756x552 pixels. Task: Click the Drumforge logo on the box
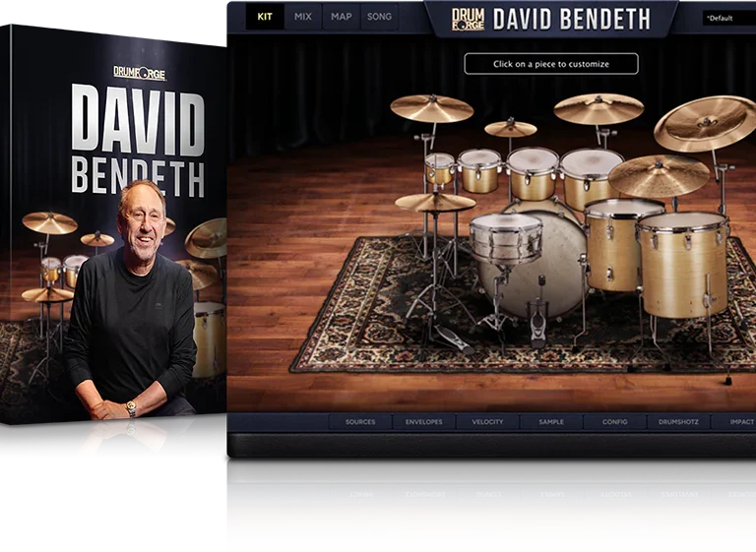point(140,73)
